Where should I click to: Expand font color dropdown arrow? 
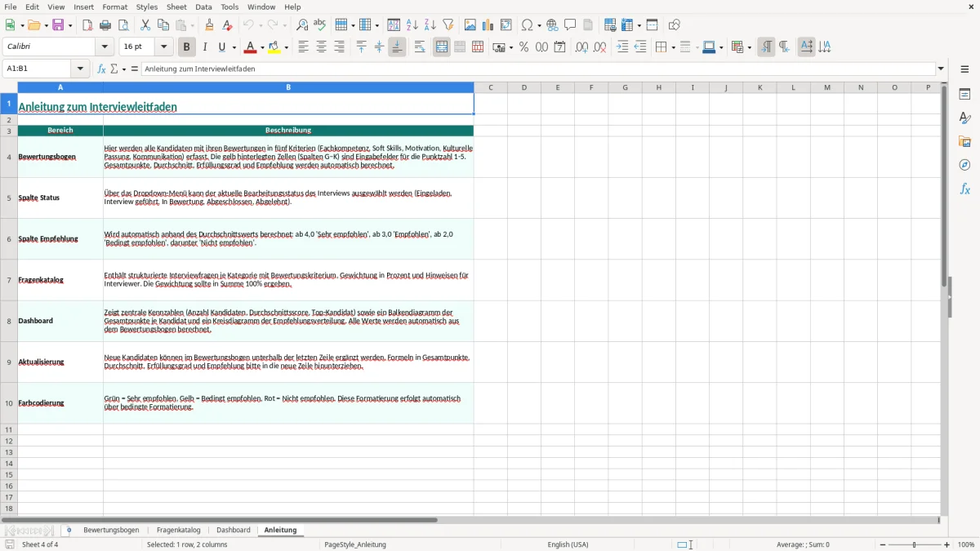[x=262, y=47]
